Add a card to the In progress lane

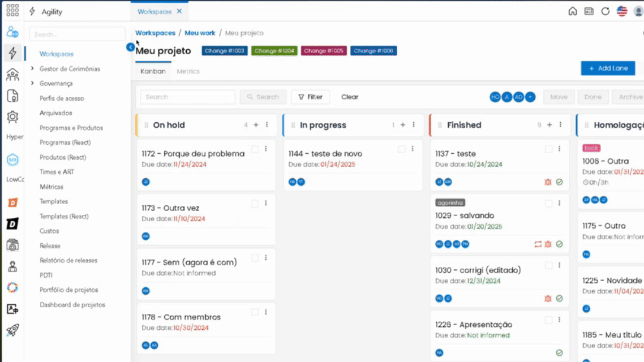pos(403,125)
